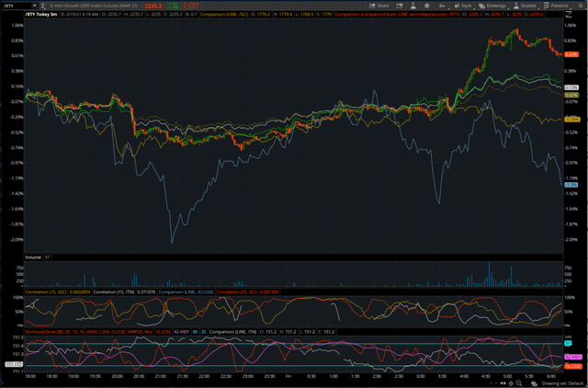Click the zoom in magnifier icon

pos(518,383)
